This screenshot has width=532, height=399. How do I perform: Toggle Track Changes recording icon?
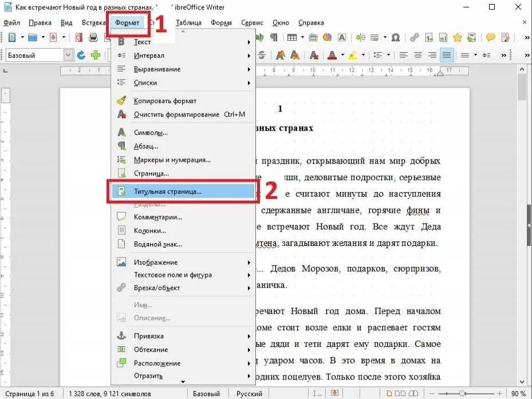pos(506,37)
